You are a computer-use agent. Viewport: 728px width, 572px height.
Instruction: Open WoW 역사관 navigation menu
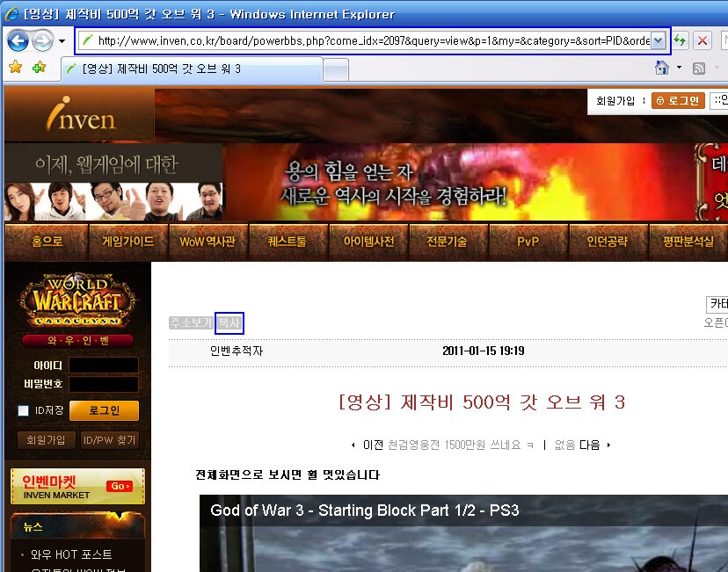click(208, 242)
